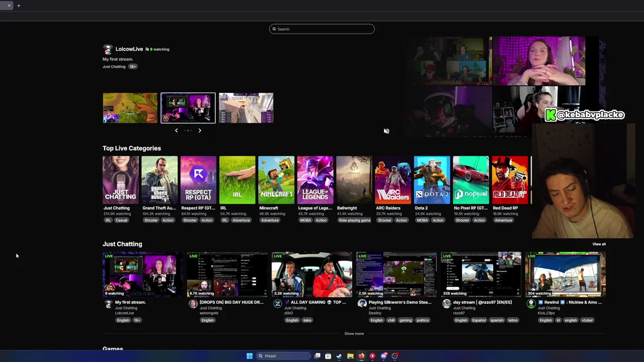Click the Adventure tag under Minecraft
The height and width of the screenshot is (362, 644).
pyautogui.click(x=270, y=220)
